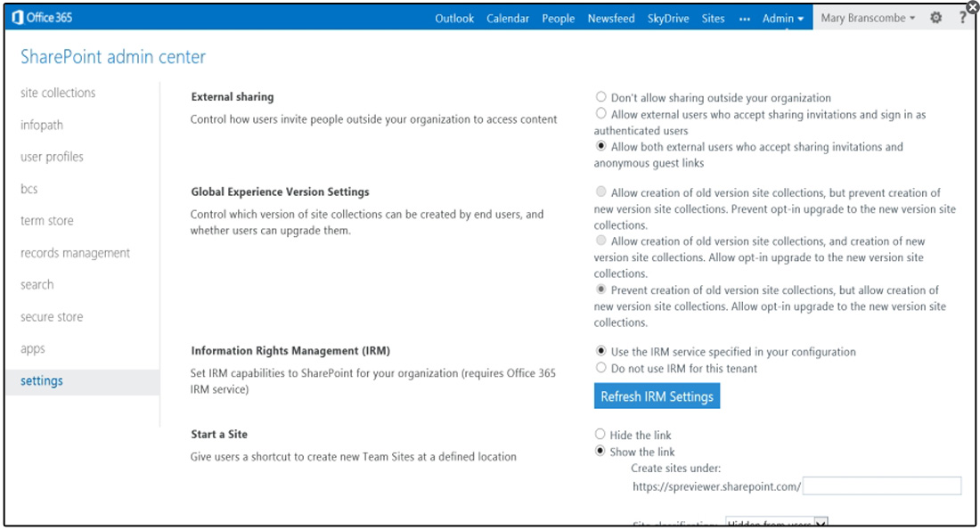Select allow external authenticated users option
This screenshot has width=980, height=530.
(x=600, y=114)
